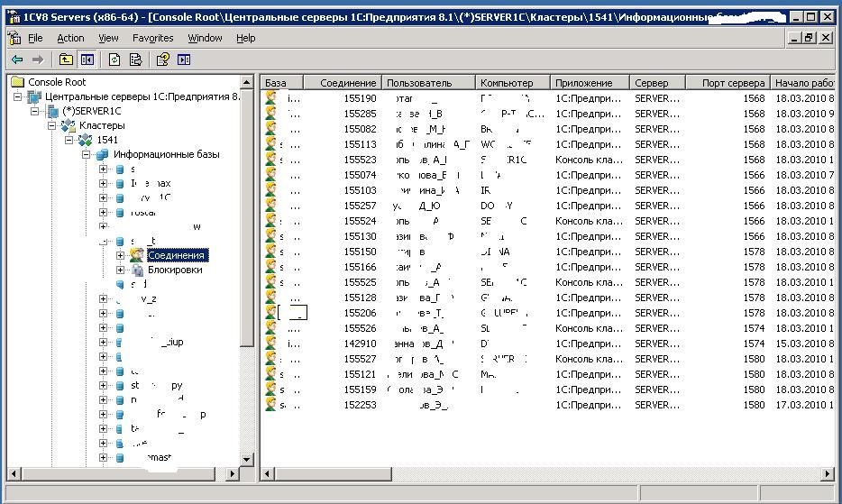Click the Back arrow toolbar button
This screenshot has width=842, height=504.
17,60
